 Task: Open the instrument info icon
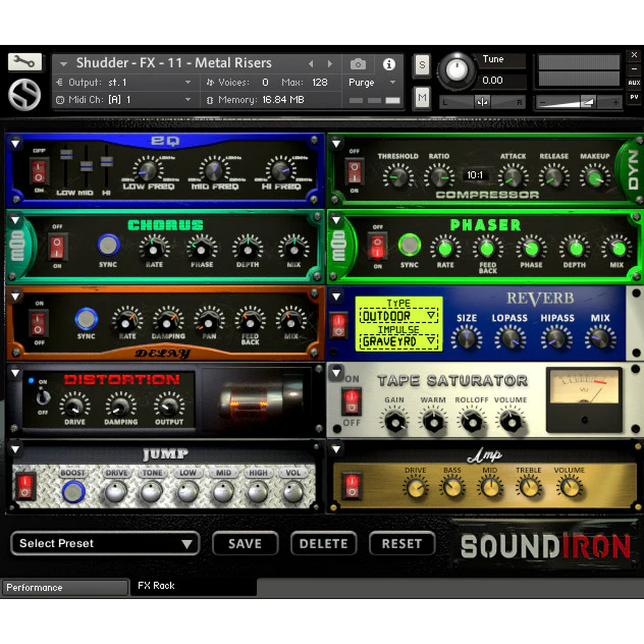[x=389, y=64]
